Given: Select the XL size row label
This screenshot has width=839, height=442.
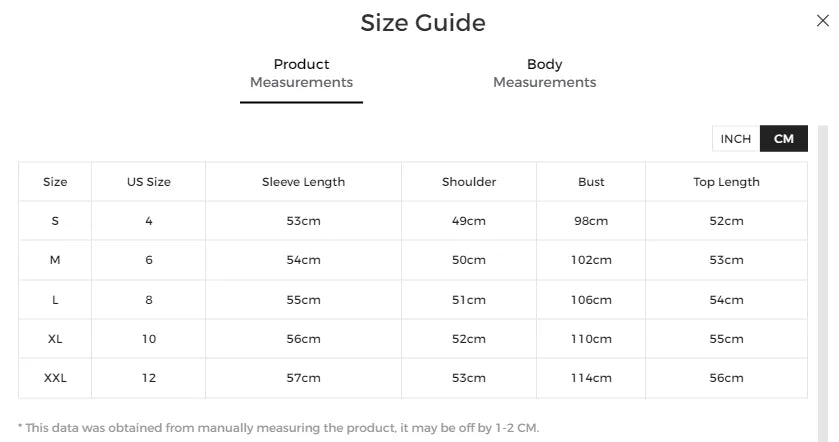Looking at the screenshot, I should tap(55, 339).
